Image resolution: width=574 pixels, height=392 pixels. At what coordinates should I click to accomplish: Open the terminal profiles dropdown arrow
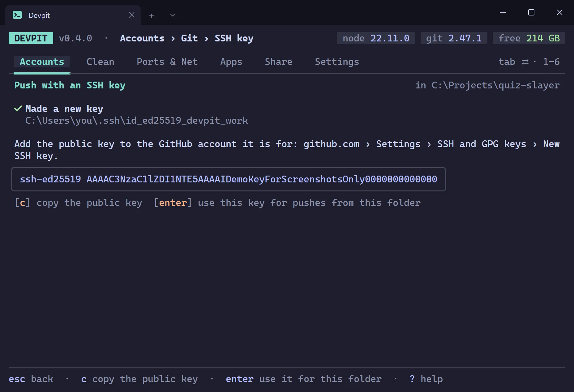tap(173, 15)
